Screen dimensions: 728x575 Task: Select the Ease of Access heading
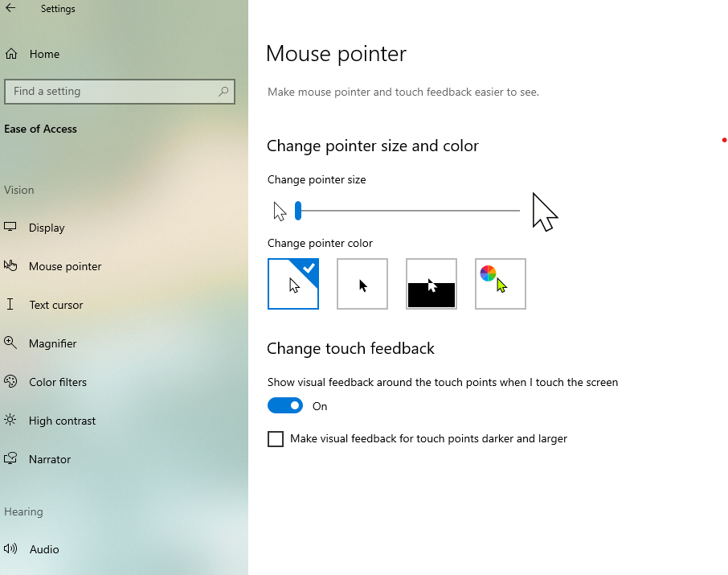[40, 129]
